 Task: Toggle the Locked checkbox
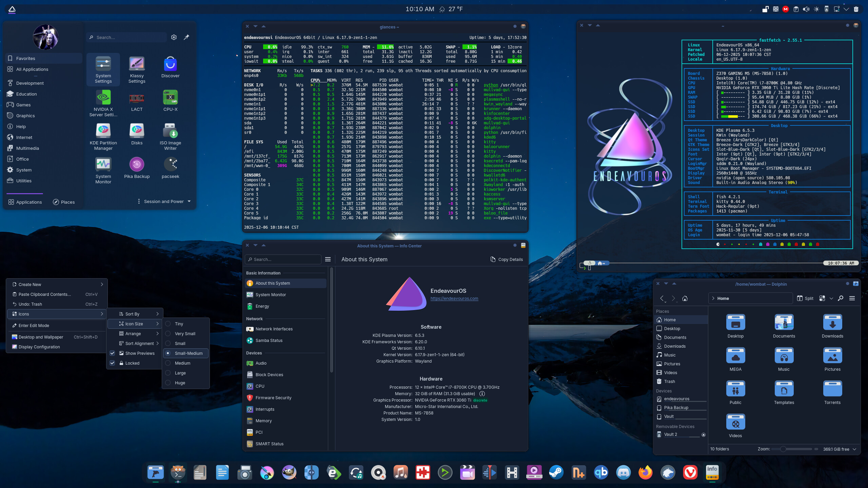click(113, 363)
